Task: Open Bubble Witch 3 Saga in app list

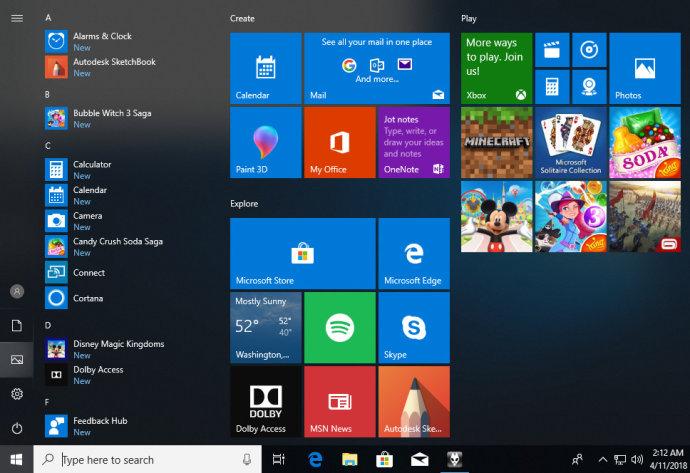Action: pos(128,118)
